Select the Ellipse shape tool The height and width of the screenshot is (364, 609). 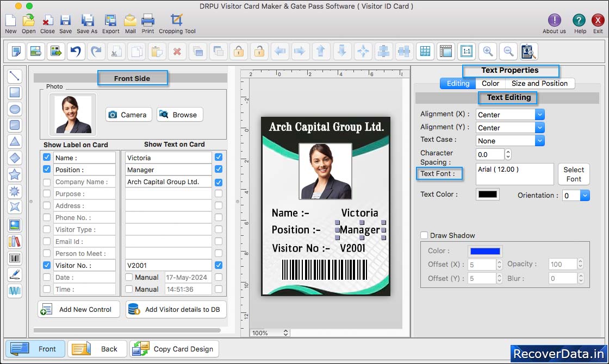pos(15,109)
